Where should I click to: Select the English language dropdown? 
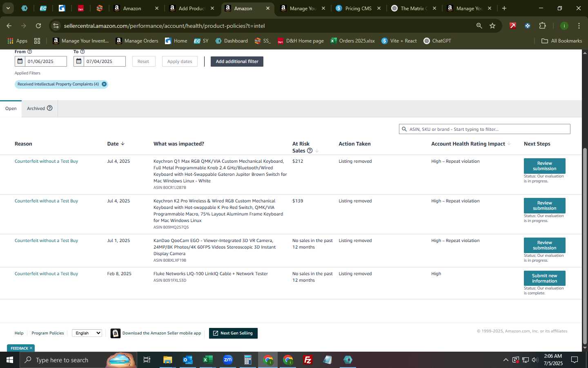tap(87, 333)
